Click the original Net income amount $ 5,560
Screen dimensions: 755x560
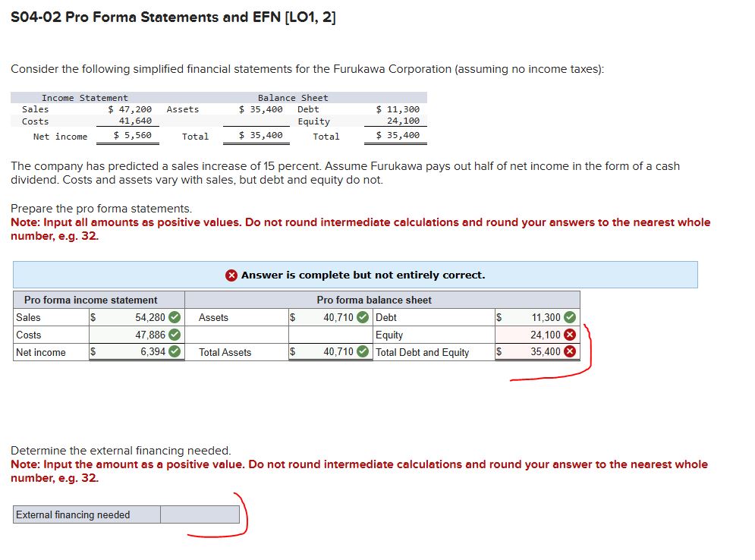point(133,135)
